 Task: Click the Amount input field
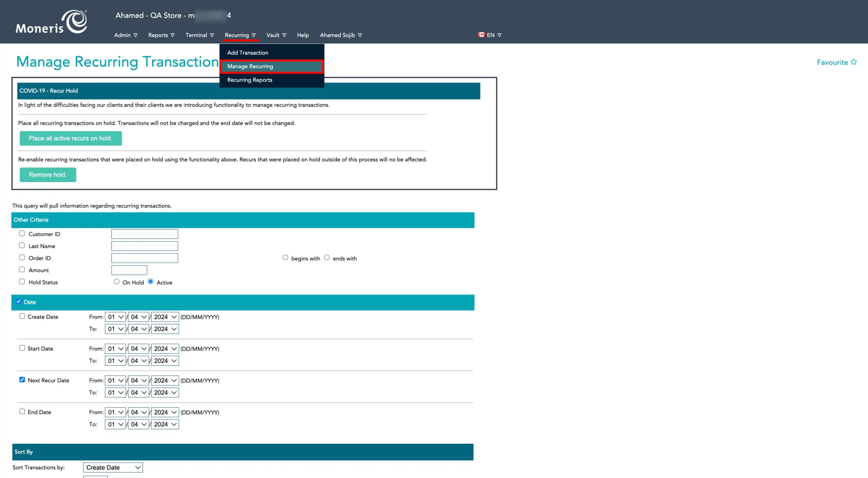[x=129, y=270]
